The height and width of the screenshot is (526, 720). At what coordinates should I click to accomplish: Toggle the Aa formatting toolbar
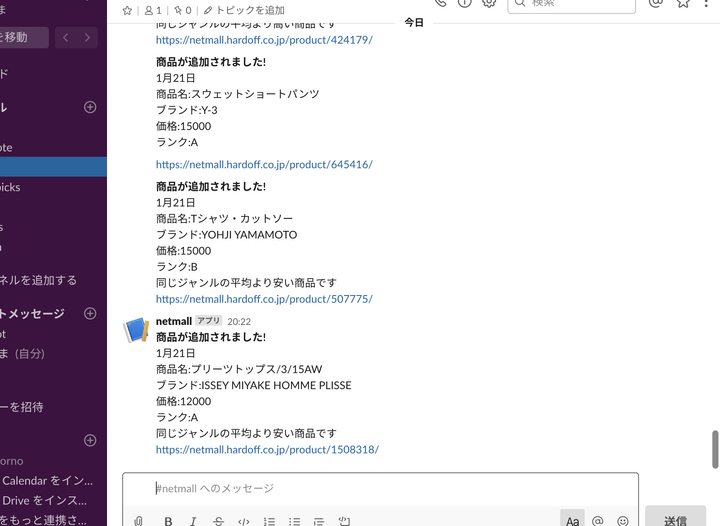572,519
